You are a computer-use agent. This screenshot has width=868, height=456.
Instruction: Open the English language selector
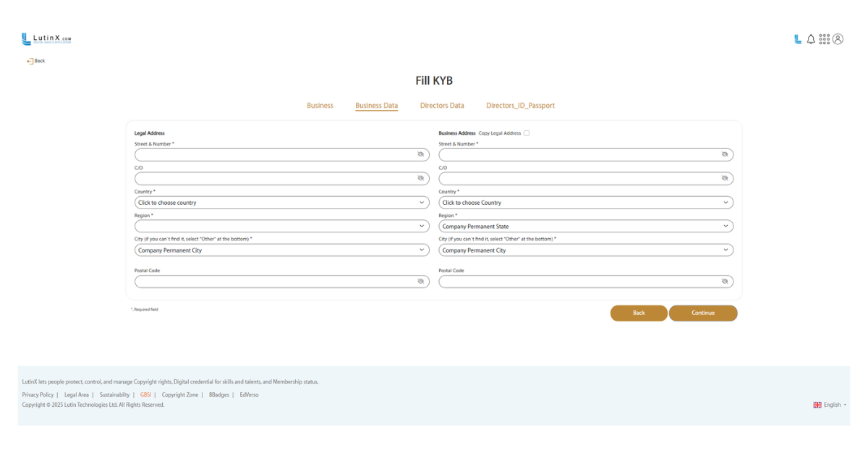click(x=830, y=405)
